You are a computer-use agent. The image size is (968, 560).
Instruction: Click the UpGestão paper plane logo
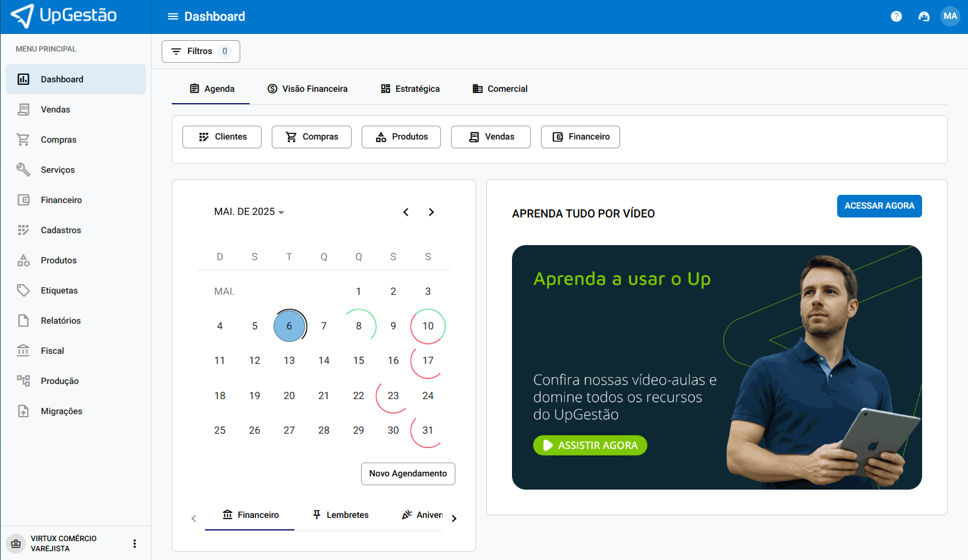(23, 16)
